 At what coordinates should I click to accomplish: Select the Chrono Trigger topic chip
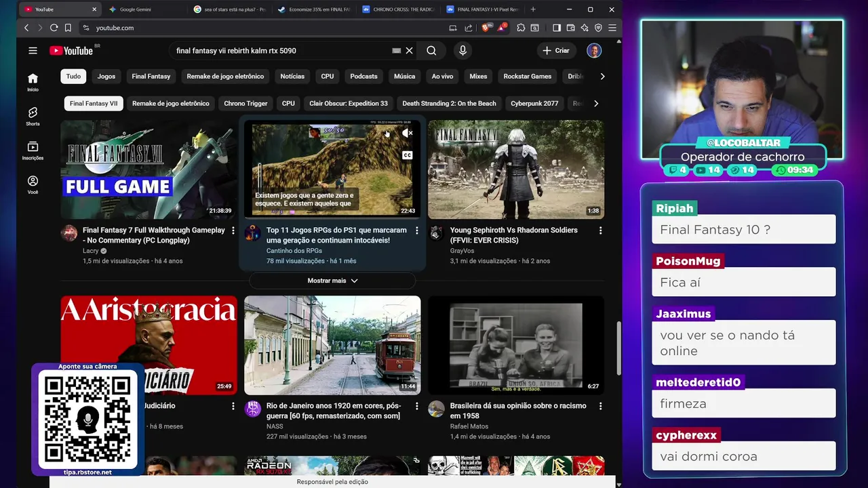point(245,104)
